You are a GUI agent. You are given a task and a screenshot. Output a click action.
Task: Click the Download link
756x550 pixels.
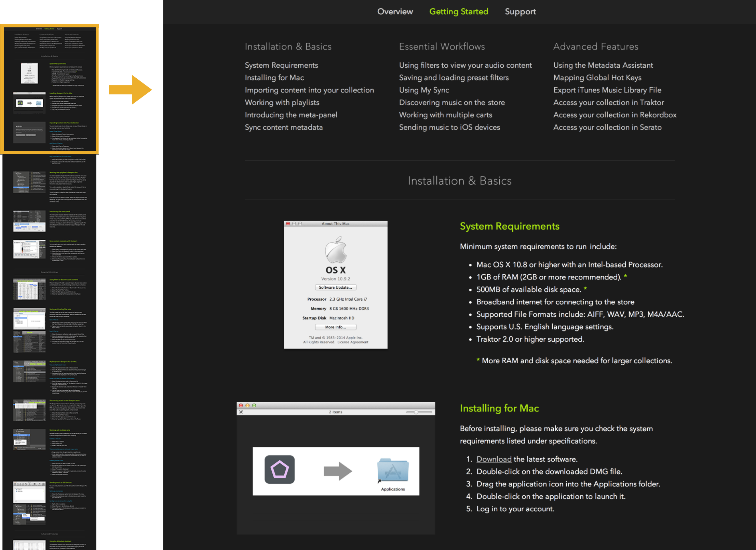tap(494, 459)
